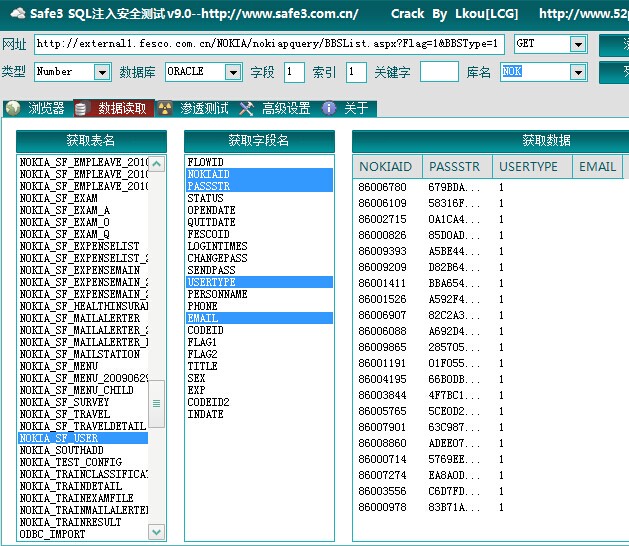Click the blue info icon for About

point(329,108)
